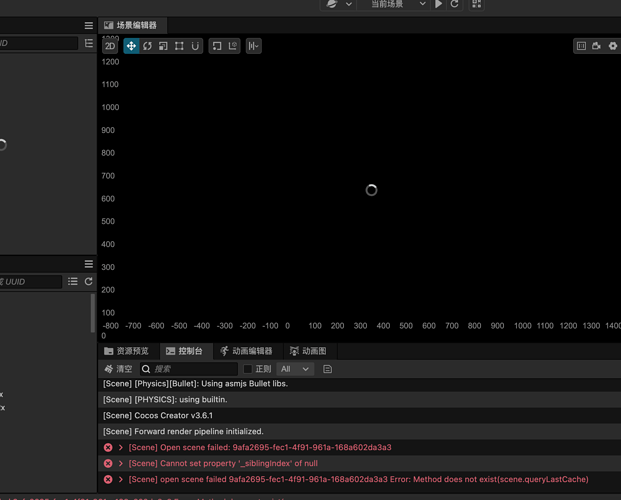This screenshot has width=621, height=500.
Task: Focus the assets UUID search field
Action: tap(30, 282)
